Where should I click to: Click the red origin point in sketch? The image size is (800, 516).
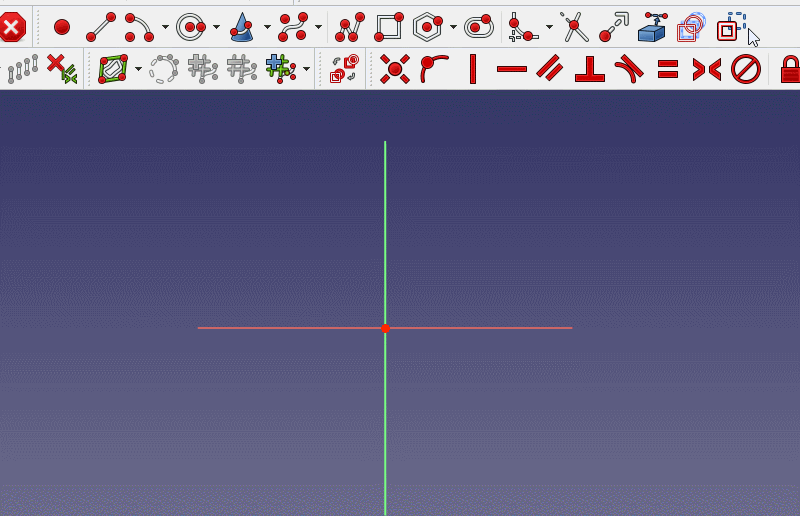385,328
